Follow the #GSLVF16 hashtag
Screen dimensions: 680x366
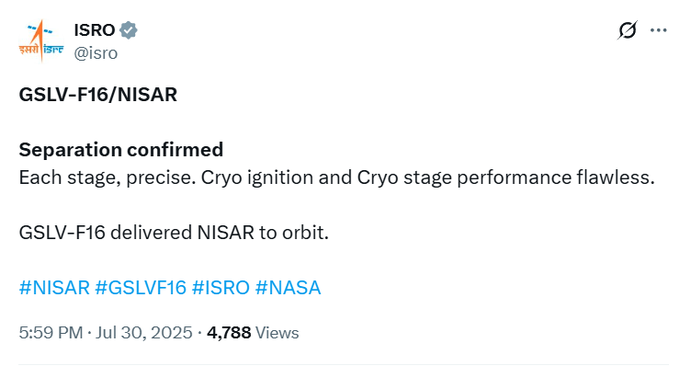tap(141, 288)
